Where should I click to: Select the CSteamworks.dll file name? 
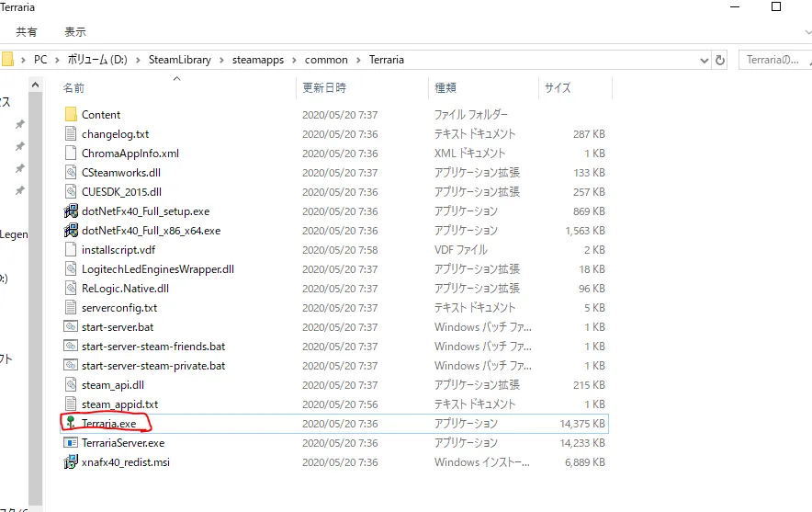tap(121, 173)
